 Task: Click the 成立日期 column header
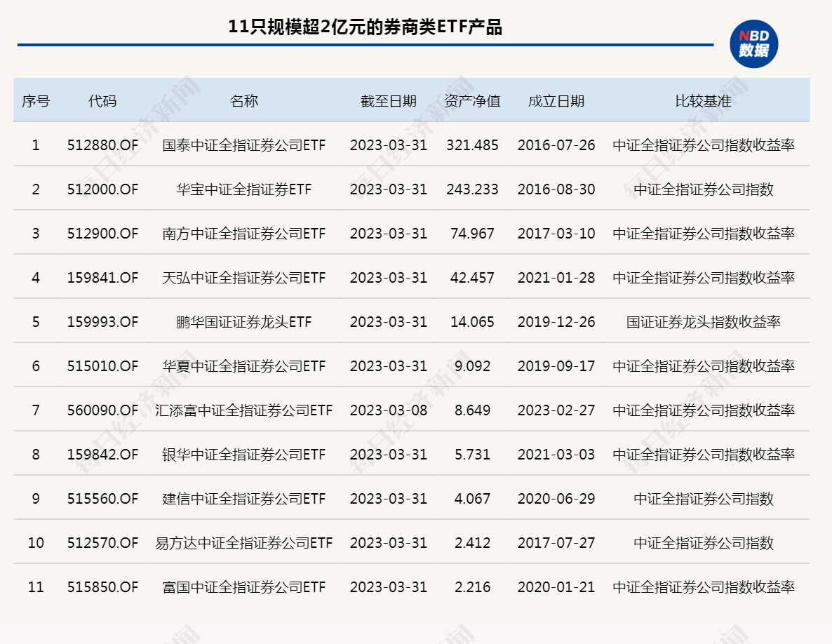click(556, 101)
